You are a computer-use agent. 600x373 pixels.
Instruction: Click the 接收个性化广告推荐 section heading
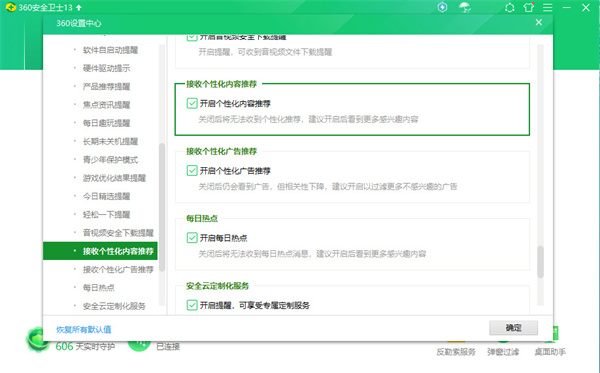(x=222, y=151)
